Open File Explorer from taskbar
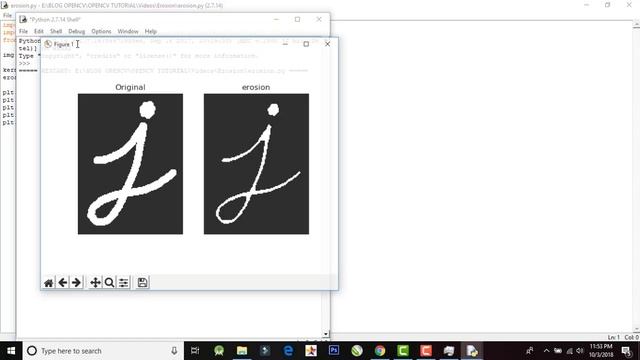 pos(242,351)
